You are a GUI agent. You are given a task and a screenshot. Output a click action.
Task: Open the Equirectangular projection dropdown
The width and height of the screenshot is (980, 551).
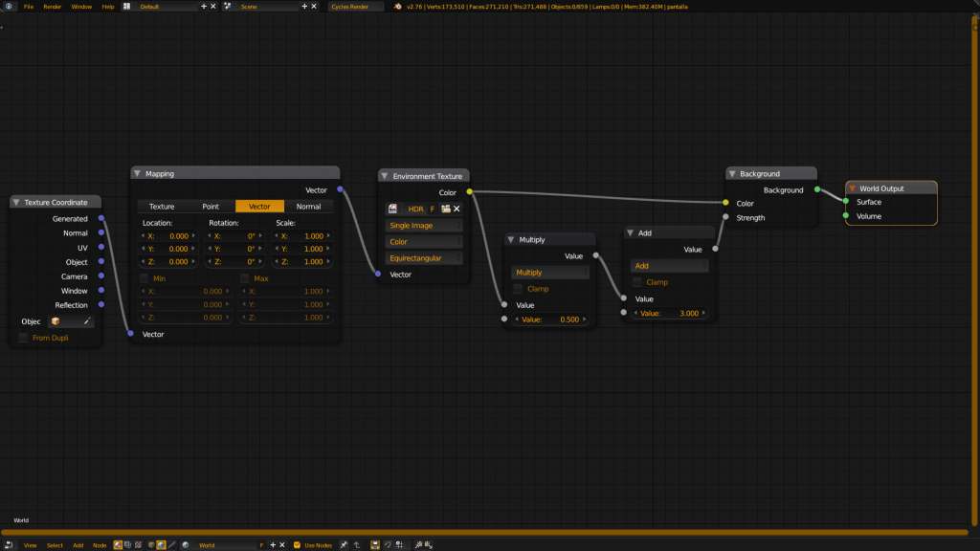pos(424,258)
